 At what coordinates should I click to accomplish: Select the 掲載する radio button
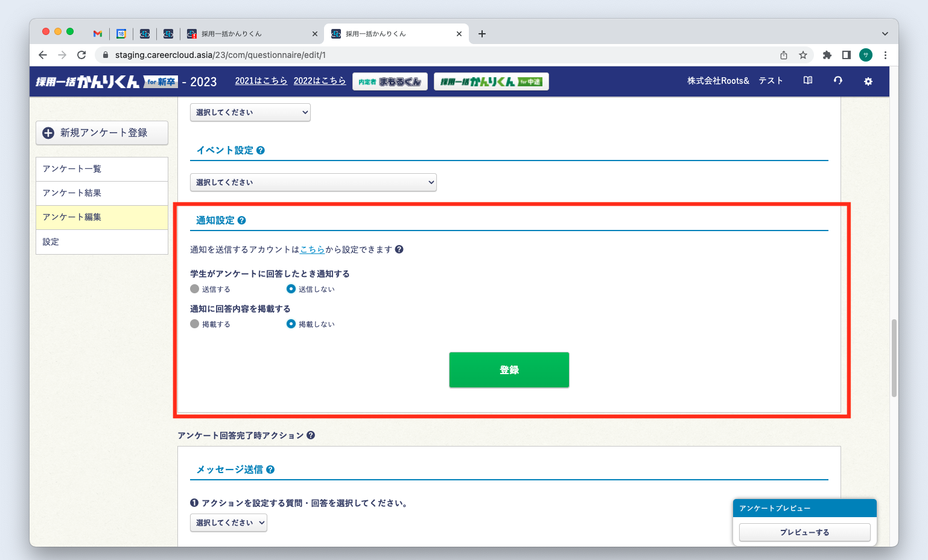(194, 324)
